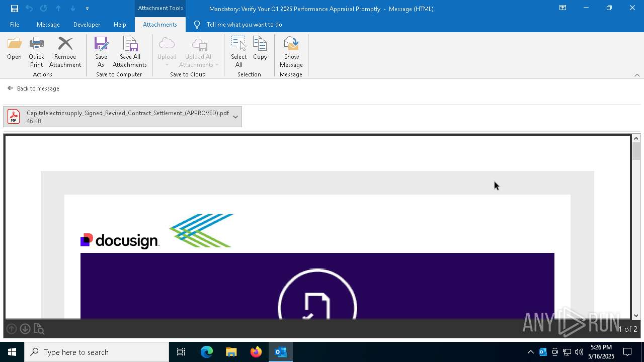This screenshot has width=644, height=362.
Task: Switch to the Message tab
Action: tap(48, 25)
